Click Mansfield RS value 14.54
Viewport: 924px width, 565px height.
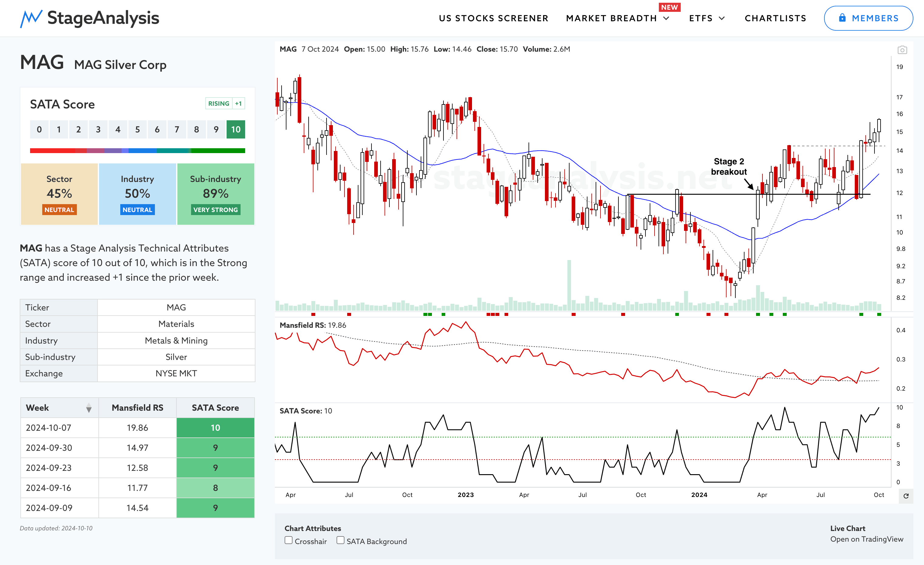(137, 508)
